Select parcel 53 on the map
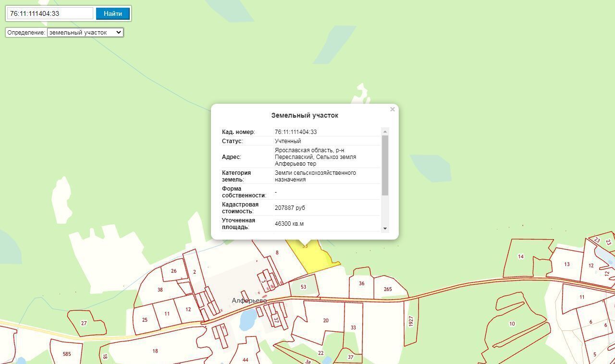The height and width of the screenshot is (364, 615). coord(303,287)
